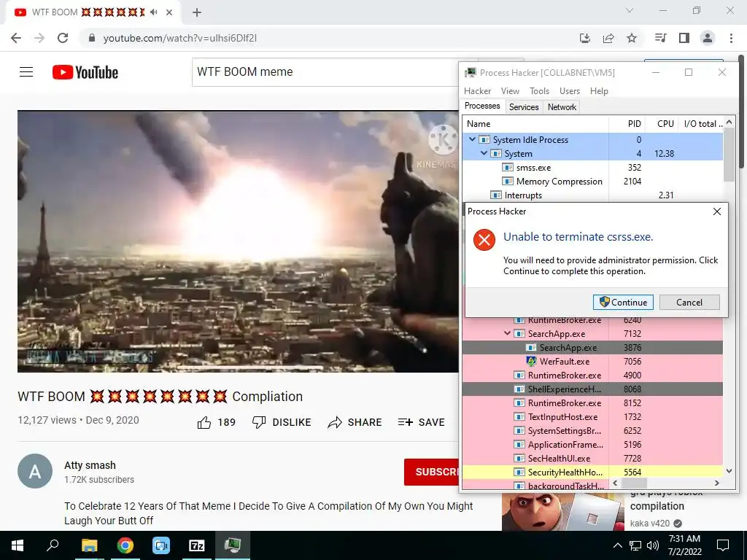Viewport: 747px width, 560px height.
Task: Open the Users menu in Process Hacker
Action: pyautogui.click(x=569, y=91)
